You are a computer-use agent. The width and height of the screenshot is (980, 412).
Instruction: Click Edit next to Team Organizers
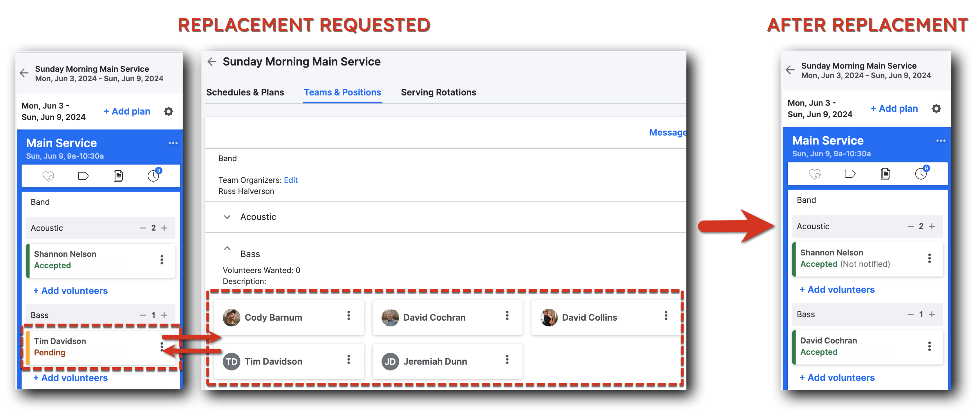point(291,180)
